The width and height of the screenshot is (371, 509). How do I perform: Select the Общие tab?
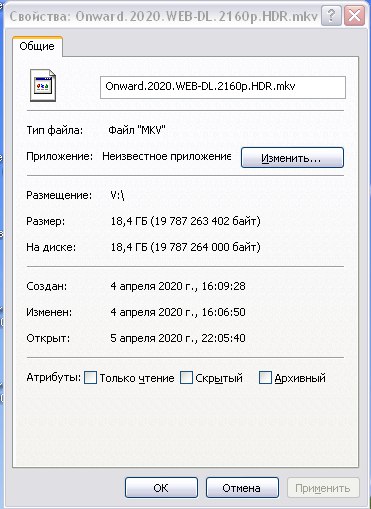click(37, 46)
